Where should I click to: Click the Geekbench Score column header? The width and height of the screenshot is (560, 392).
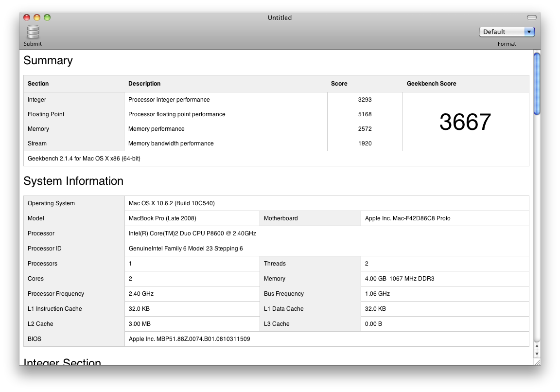click(x=432, y=84)
